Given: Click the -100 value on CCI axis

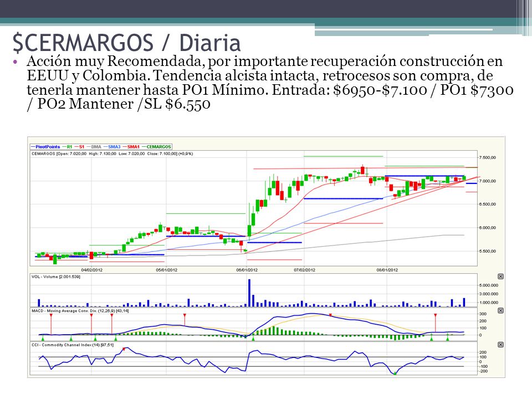Looking at the screenshot, I should click(483, 366).
